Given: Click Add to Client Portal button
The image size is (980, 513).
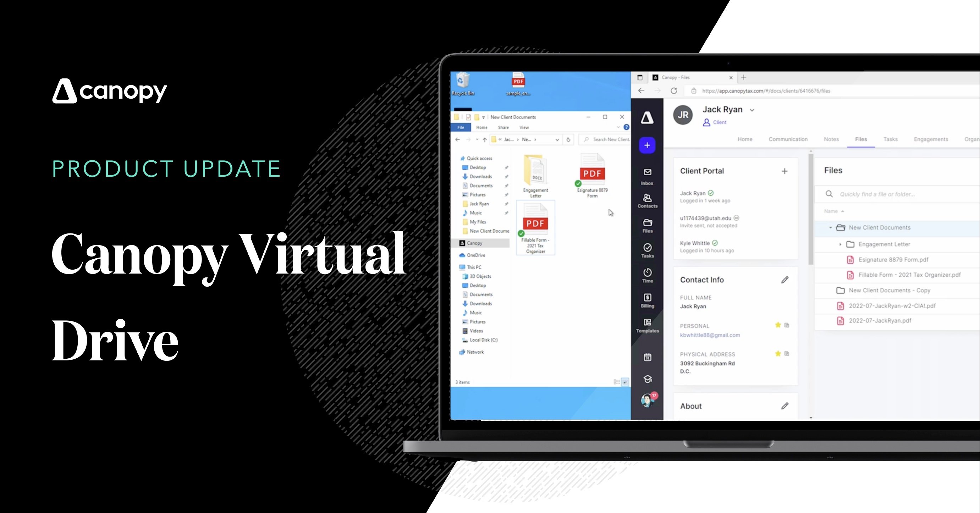Looking at the screenshot, I should [x=784, y=171].
